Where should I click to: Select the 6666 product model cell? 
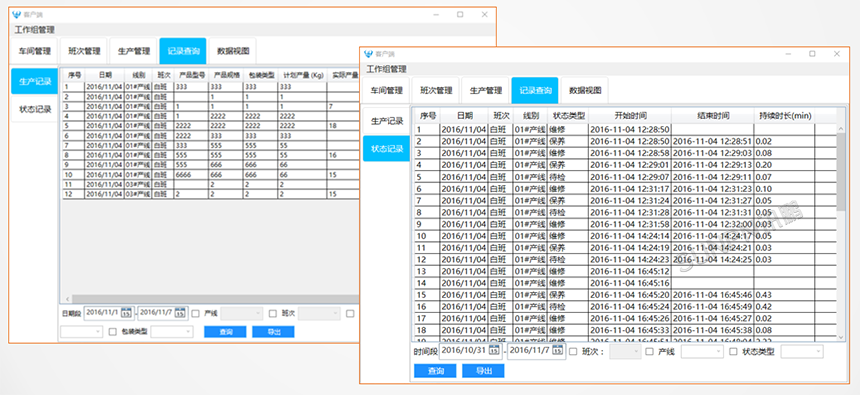click(191, 174)
